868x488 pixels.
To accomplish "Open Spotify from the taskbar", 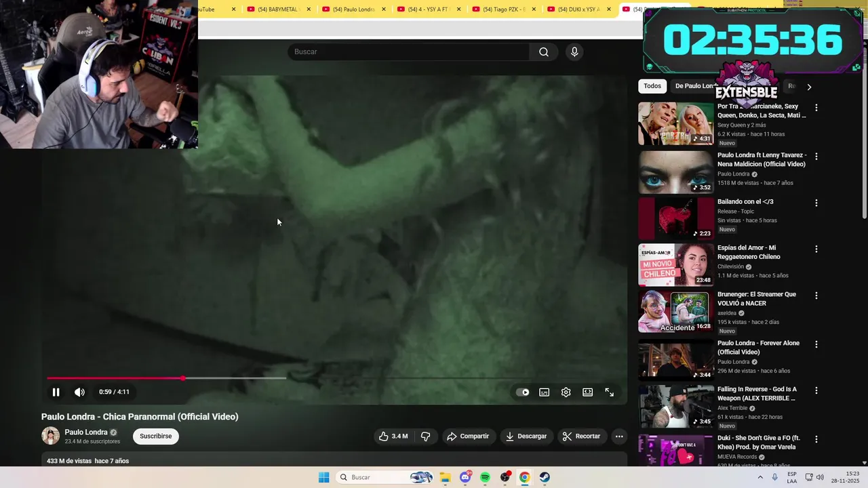I will click(x=485, y=477).
